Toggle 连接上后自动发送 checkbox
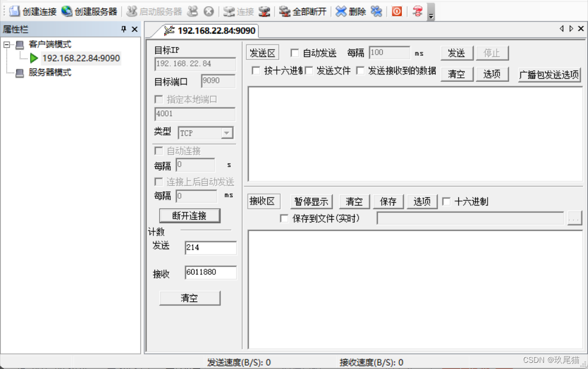 (158, 182)
